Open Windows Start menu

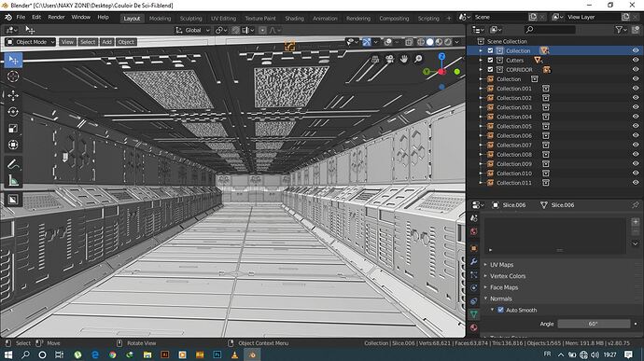[x=8, y=354]
